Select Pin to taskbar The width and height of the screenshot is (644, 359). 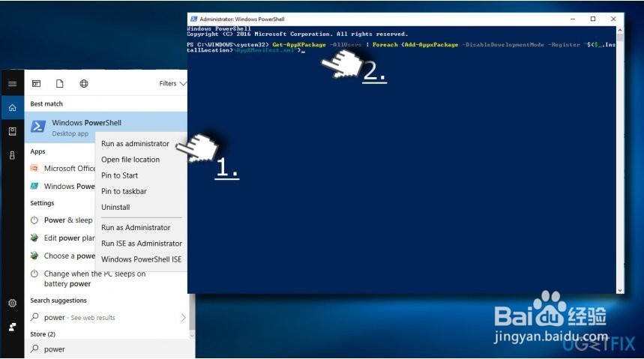[x=124, y=191]
